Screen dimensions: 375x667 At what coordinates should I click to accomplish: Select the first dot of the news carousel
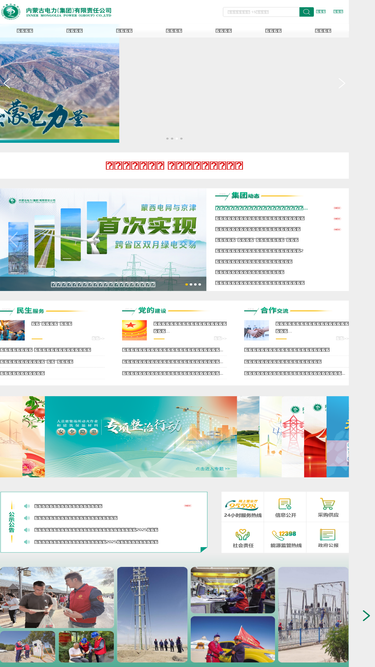(x=186, y=284)
